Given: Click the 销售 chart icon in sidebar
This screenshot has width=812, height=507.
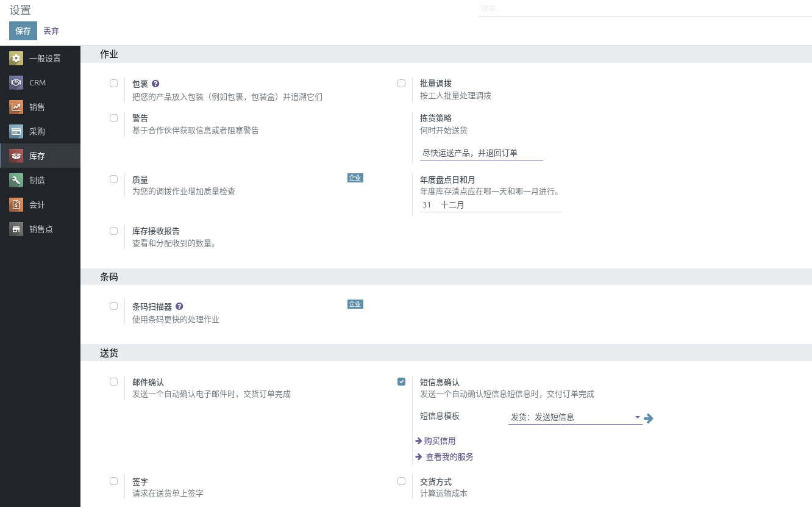Looking at the screenshot, I should (16, 107).
